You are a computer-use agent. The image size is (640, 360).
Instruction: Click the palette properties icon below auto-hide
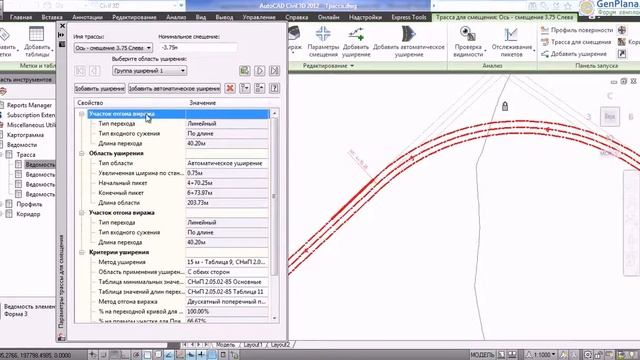click(x=62, y=44)
